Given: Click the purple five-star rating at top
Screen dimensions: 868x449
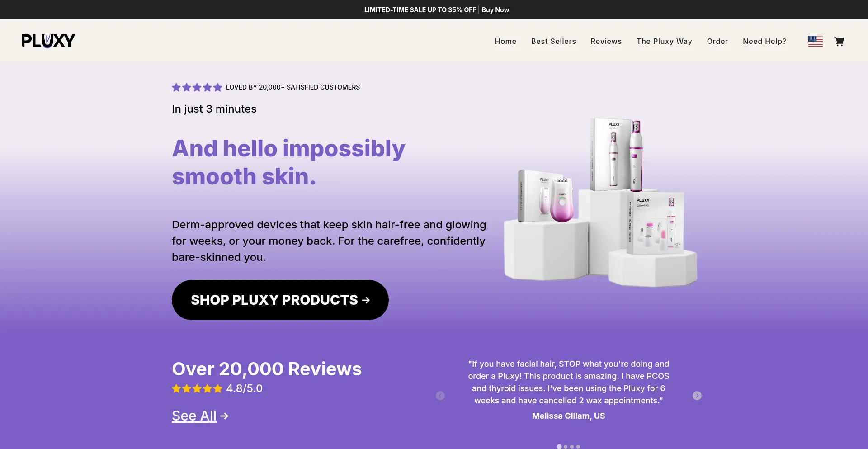Looking at the screenshot, I should tap(197, 87).
